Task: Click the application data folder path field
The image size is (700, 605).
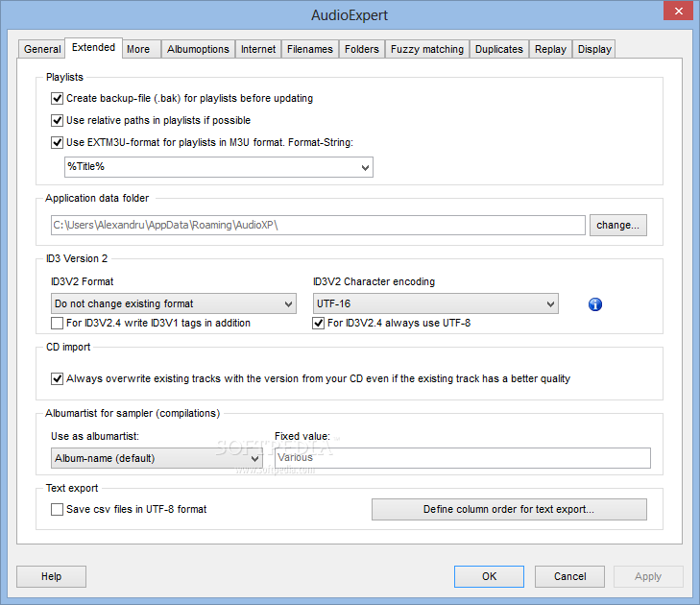Action: [318, 225]
